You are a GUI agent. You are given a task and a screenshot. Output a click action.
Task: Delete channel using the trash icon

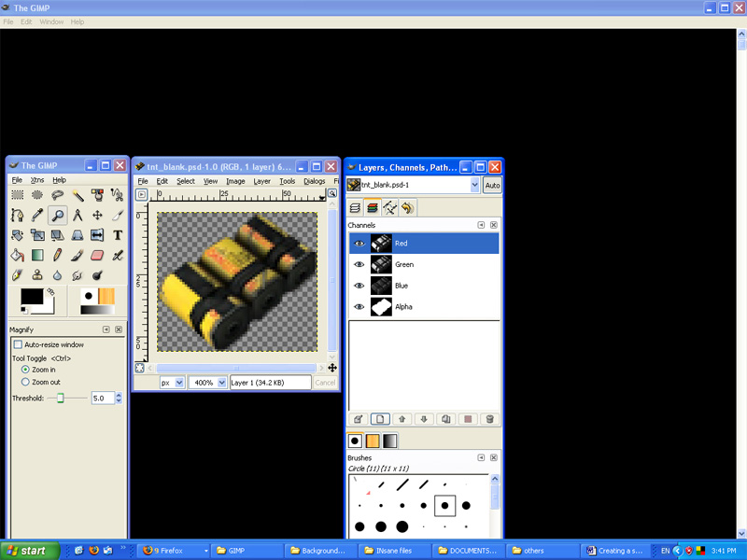pyautogui.click(x=489, y=420)
